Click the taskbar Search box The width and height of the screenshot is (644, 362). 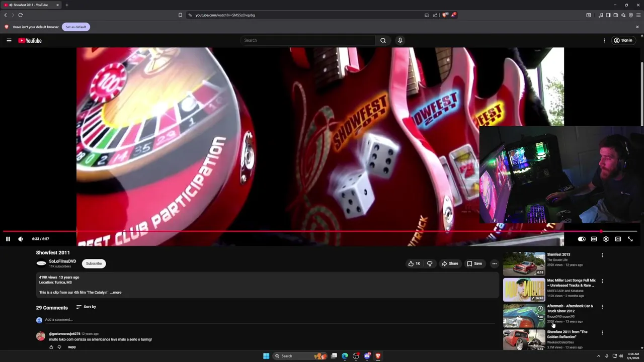click(x=301, y=356)
